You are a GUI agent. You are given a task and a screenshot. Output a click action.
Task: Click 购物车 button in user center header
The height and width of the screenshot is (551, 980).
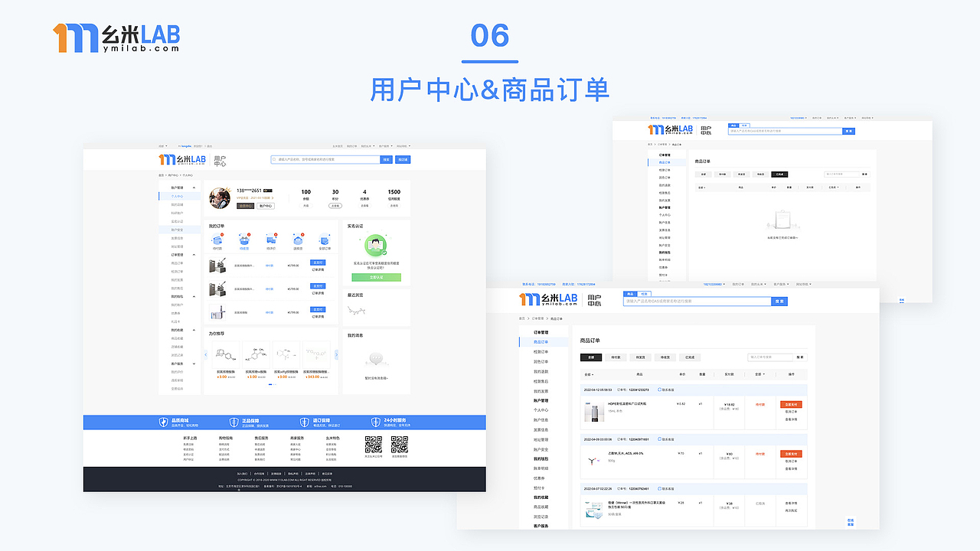point(403,159)
